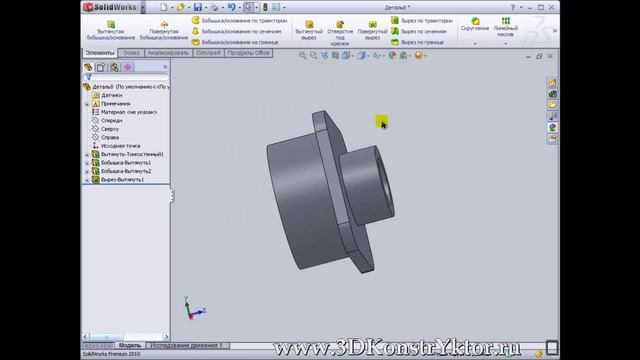Click the Previous View icon in the view toolbar
This screenshot has width=640, height=360.
324,55
